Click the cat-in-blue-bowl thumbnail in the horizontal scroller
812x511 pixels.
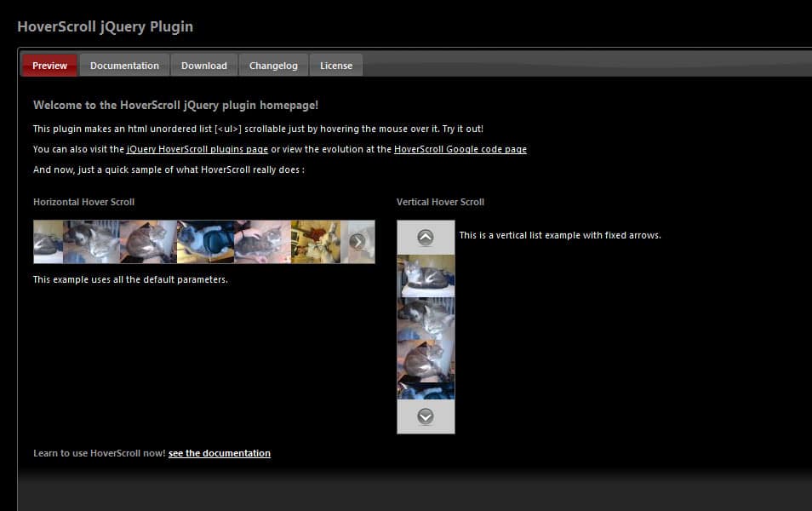click(204, 241)
